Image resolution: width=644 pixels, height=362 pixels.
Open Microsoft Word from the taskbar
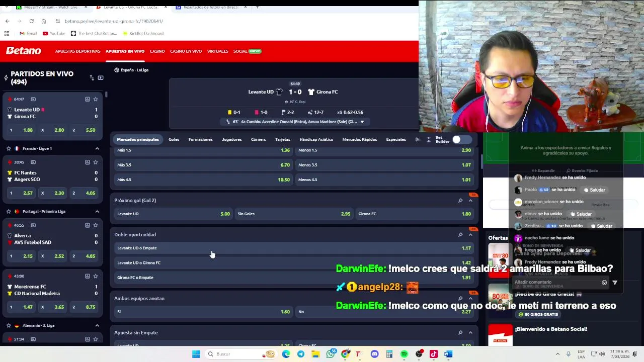[448, 354]
